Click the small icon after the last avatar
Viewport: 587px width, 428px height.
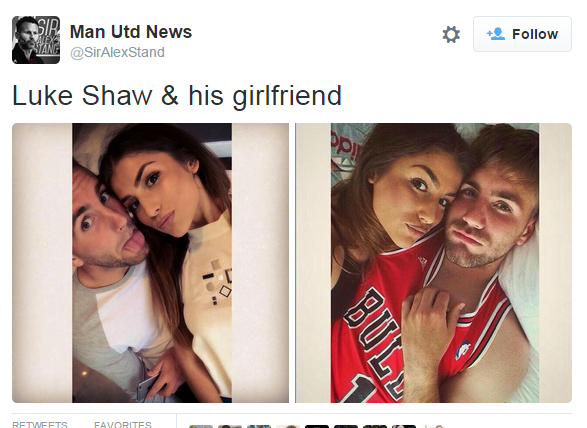433,426
